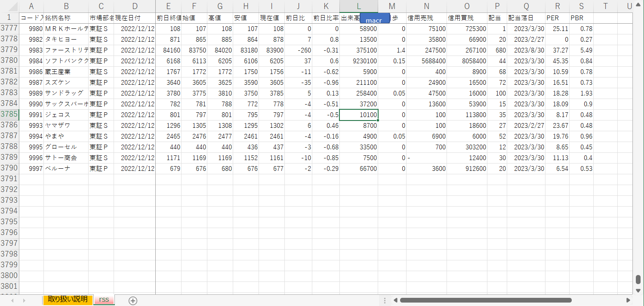Image resolution: width=644 pixels, height=306 pixels.
Task: Click the 配当落日 header cell
Action: (526, 18)
